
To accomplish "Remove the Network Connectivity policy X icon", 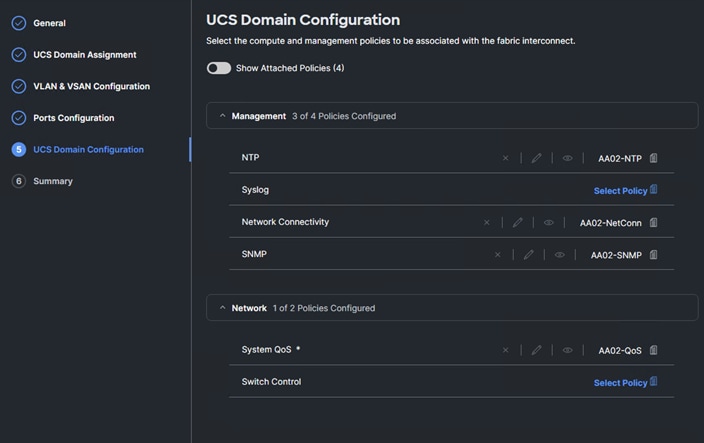I will (487, 223).
